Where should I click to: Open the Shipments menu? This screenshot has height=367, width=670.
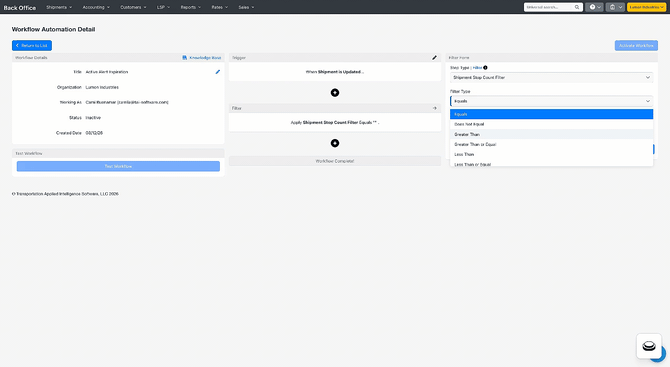[59, 7]
